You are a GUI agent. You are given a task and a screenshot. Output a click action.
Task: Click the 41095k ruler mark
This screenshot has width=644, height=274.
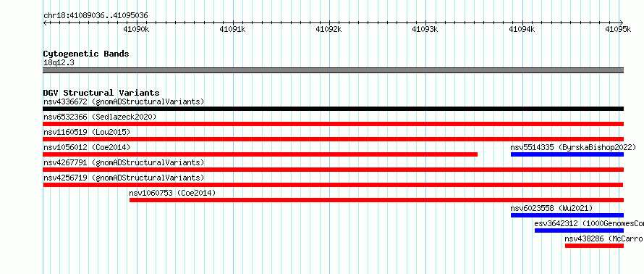pos(618,29)
